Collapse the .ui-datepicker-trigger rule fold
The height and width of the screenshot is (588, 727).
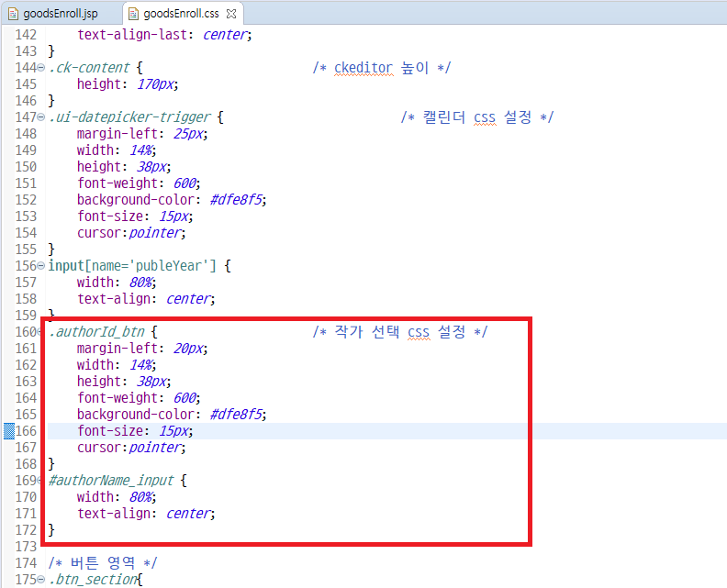coord(40,117)
